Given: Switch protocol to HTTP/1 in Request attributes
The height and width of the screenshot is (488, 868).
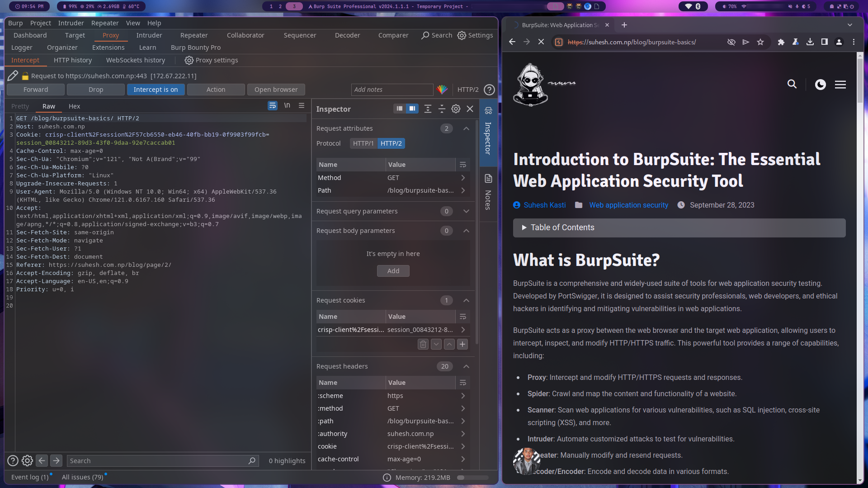Looking at the screenshot, I should (x=363, y=143).
